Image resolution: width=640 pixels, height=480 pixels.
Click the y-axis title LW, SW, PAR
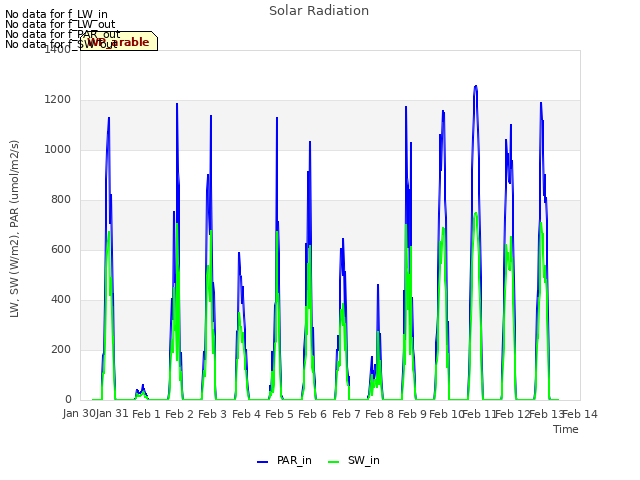pos(14,229)
